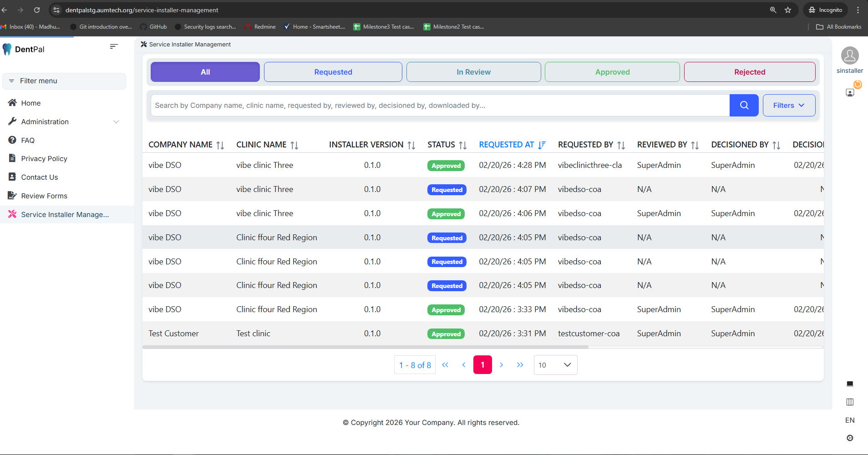
Task: Toggle Requested At sort order
Action: coord(541,145)
